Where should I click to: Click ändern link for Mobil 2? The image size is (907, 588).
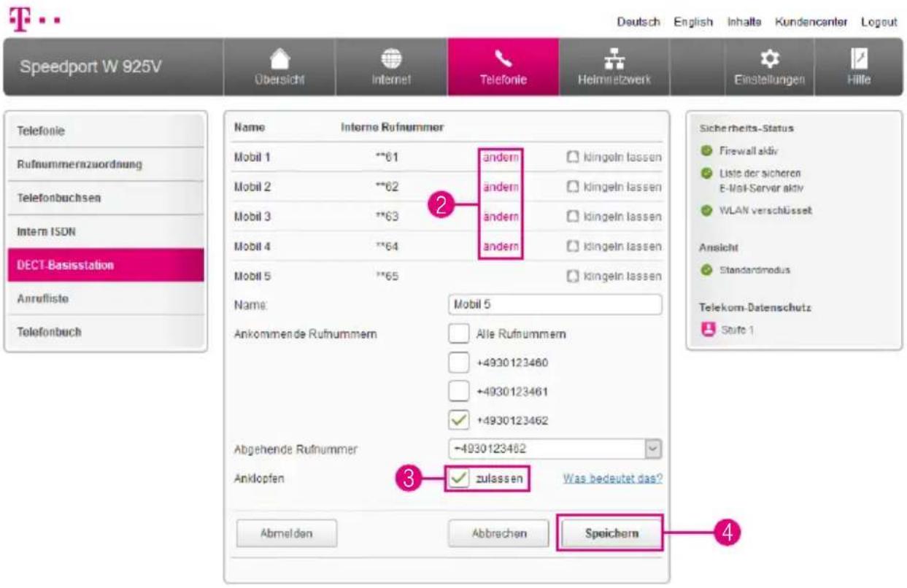(x=501, y=187)
